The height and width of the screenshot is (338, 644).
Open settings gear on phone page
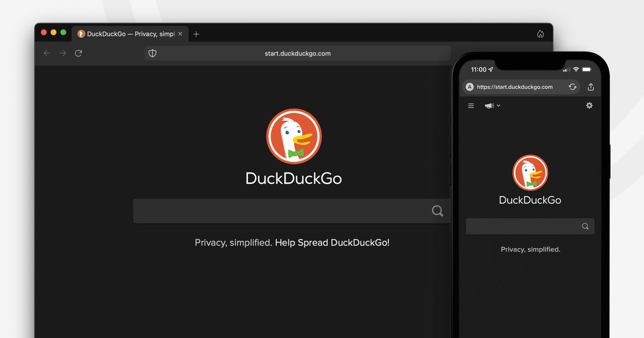pos(589,105)
